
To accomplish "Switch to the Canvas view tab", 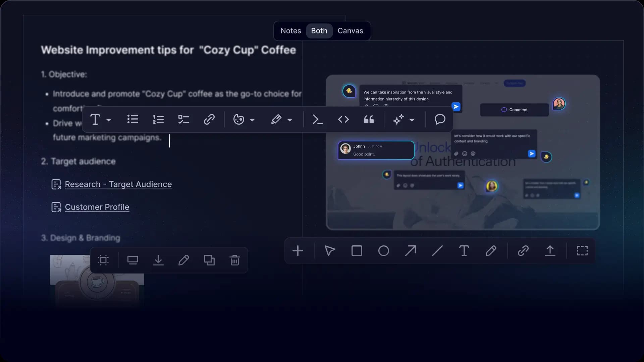I will 350,31.
